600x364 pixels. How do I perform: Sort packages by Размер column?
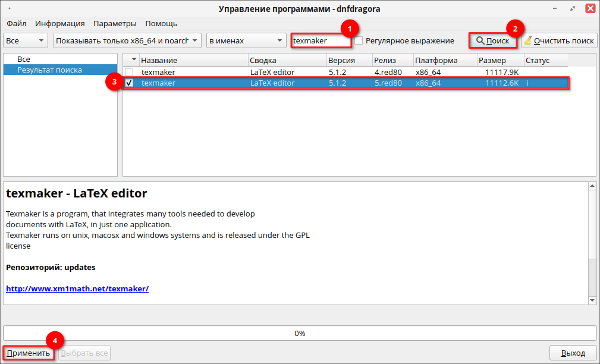501,60
